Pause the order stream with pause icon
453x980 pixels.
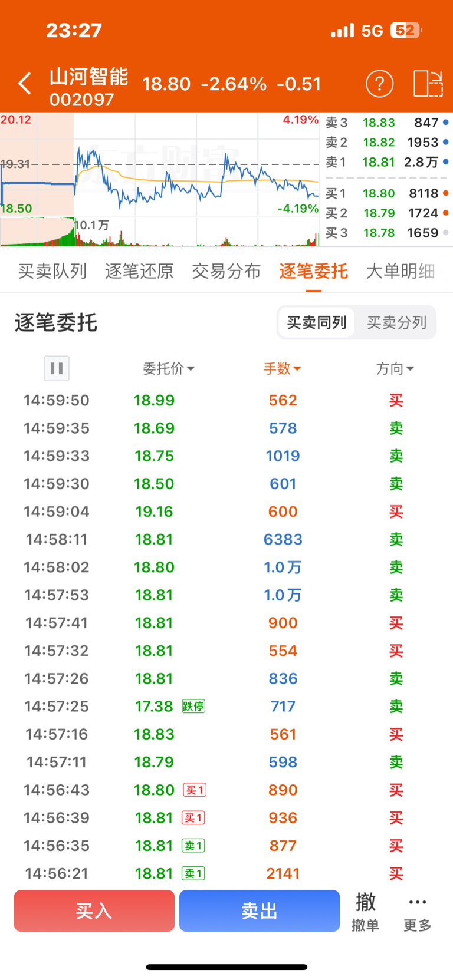pyautogui.click(x=57, y=368)
